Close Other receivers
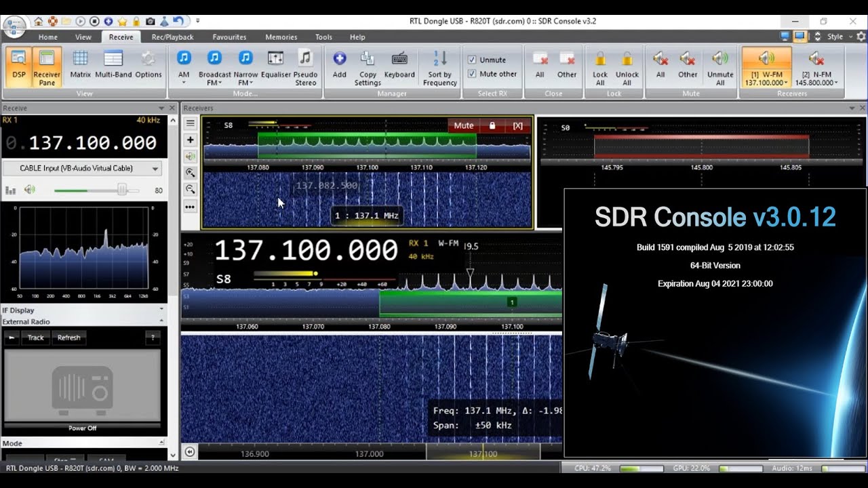The height and width of the screenshot is (488, 868). (x=567, y=66)
